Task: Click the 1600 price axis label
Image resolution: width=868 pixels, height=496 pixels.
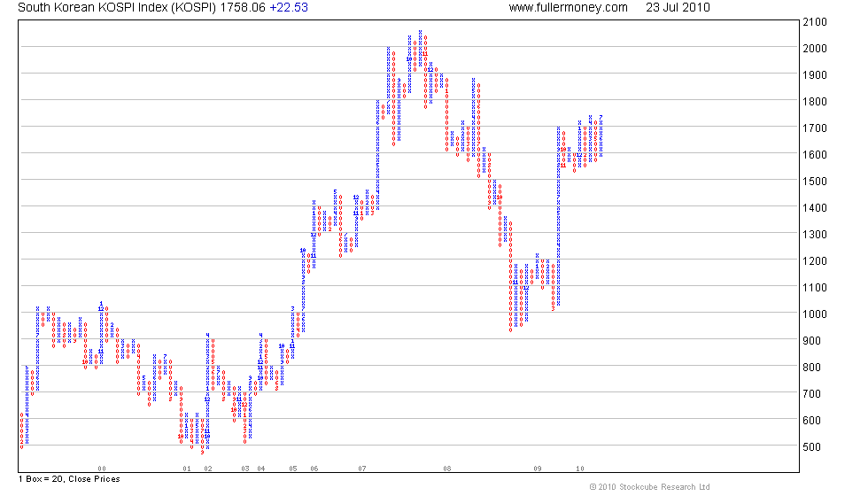Action: coord(815,155)
